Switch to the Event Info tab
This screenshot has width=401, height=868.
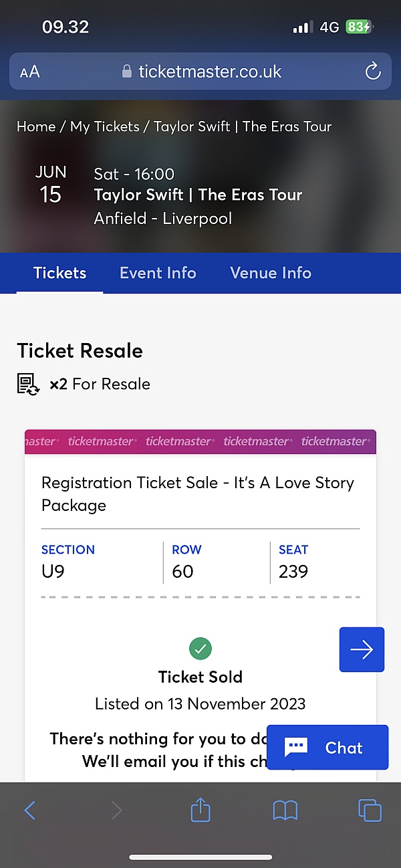[x=158, y=273]
